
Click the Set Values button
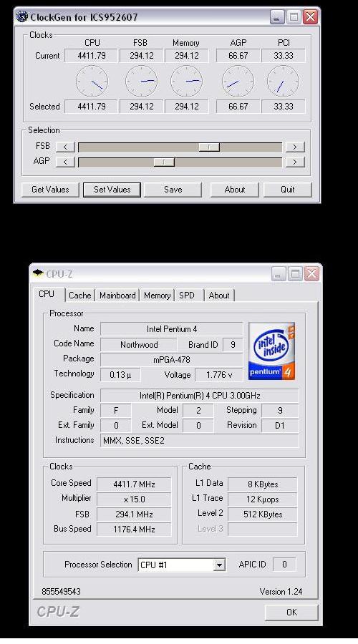click(x=112, y=190)
